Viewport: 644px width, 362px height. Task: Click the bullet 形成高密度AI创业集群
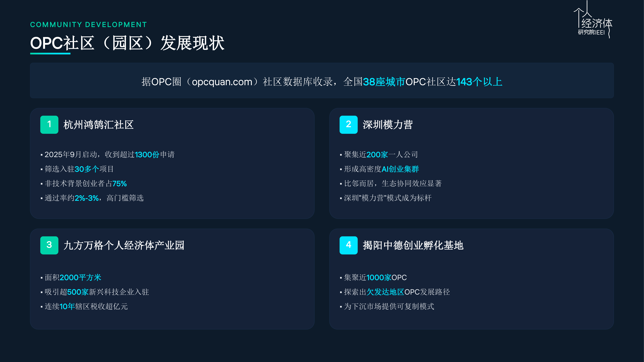point(379,169)
